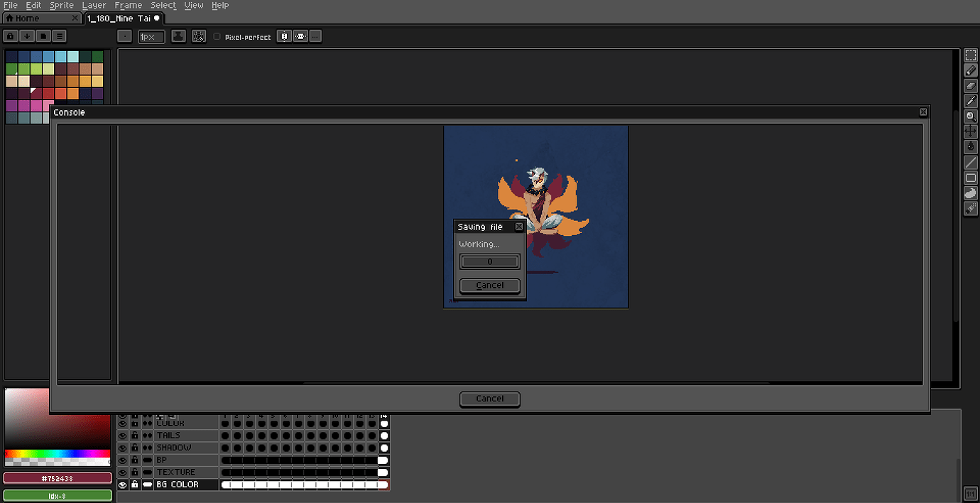
Task: Click the saving progress bar
Action: 490,262
